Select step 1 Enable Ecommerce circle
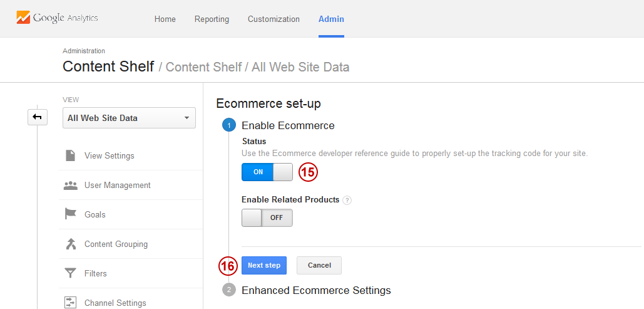Screen dimensions: 644x309 pos(229,125)
